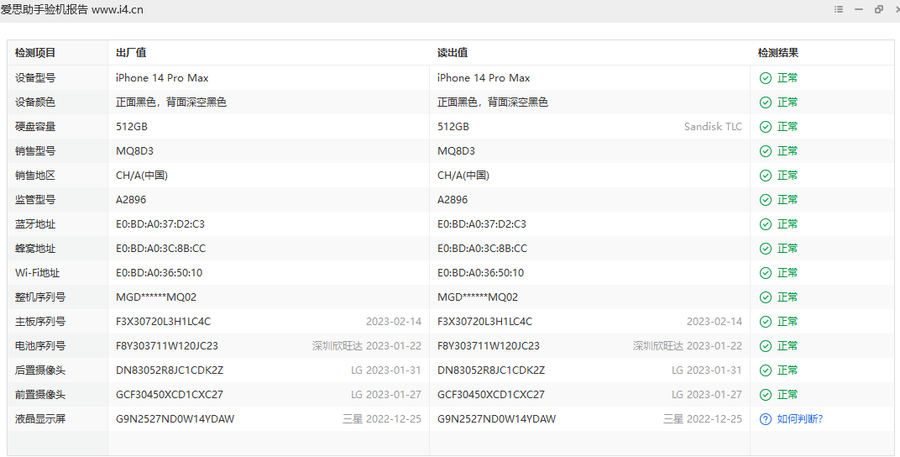The image size is (900, 457).
Task: Click factory Bluetooth address E0:BD:A0:37:D2:C3
Action: click(160, 224)
